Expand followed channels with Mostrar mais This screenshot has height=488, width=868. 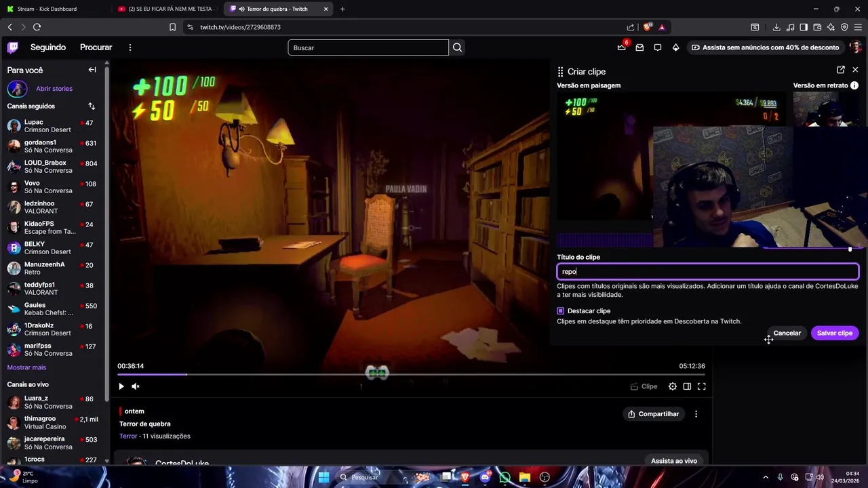26,367
